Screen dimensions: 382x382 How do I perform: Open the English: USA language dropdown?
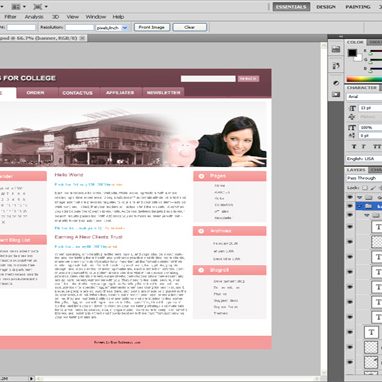(364, 159)
